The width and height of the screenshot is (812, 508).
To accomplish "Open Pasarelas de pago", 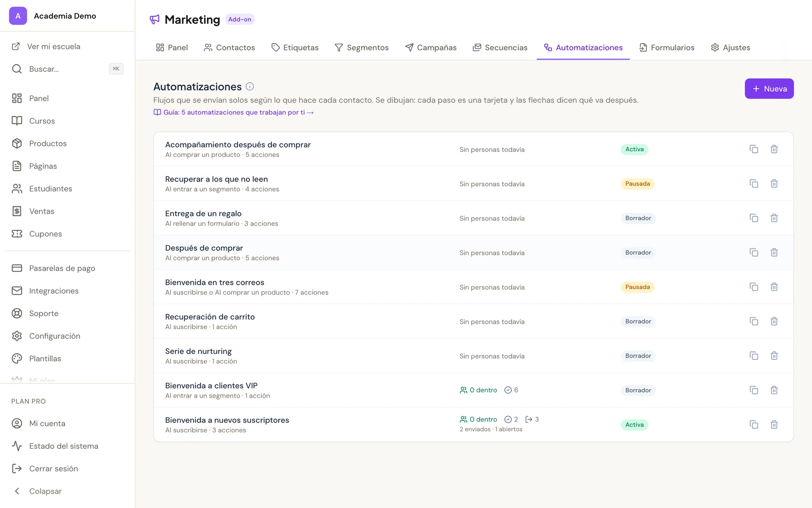I will pyautogui.click(x=67, y=268).
